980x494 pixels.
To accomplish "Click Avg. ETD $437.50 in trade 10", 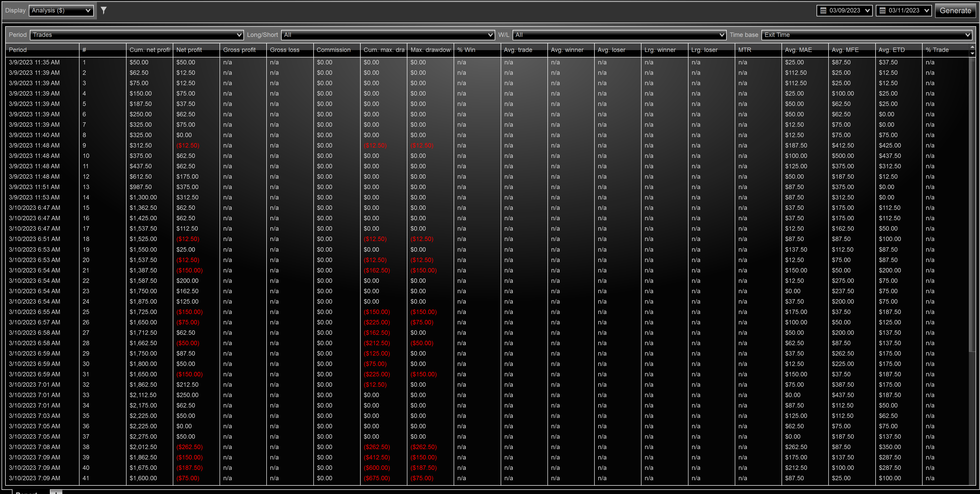I will click(x=890, y=156).
